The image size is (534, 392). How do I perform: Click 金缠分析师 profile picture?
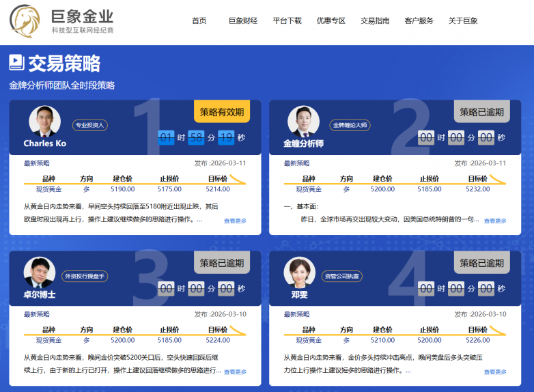304,122
